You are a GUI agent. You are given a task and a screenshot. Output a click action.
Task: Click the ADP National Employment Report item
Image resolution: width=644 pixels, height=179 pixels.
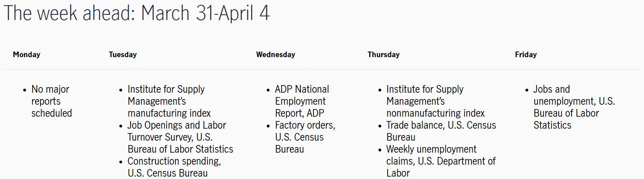click(x=302, y=101)
